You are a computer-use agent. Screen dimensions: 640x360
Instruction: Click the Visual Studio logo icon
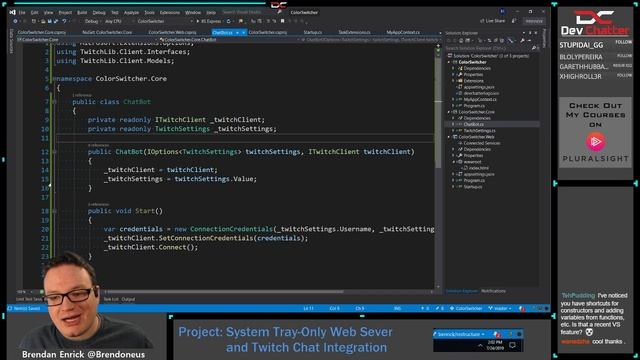tap(13, 12)
